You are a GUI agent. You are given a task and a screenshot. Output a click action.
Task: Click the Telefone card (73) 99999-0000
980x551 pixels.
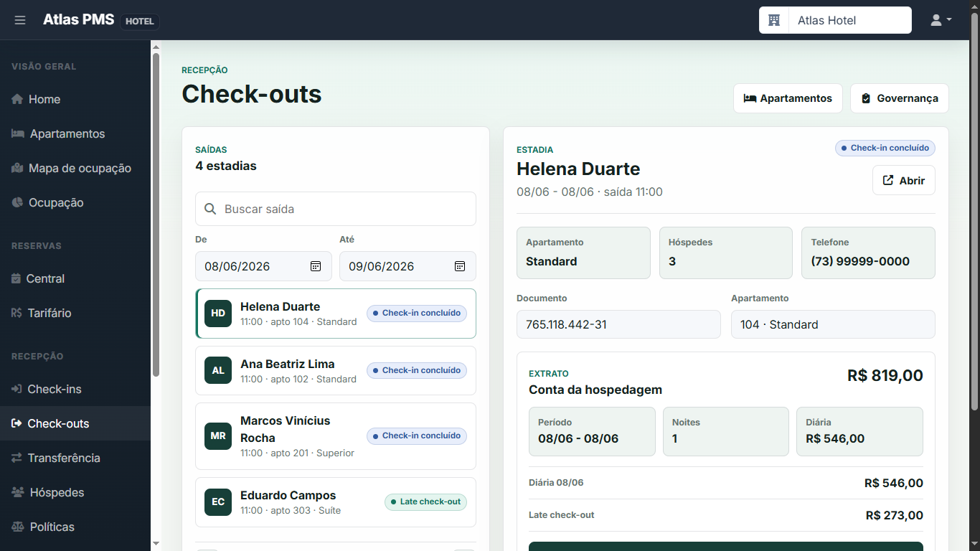point(868,253)
